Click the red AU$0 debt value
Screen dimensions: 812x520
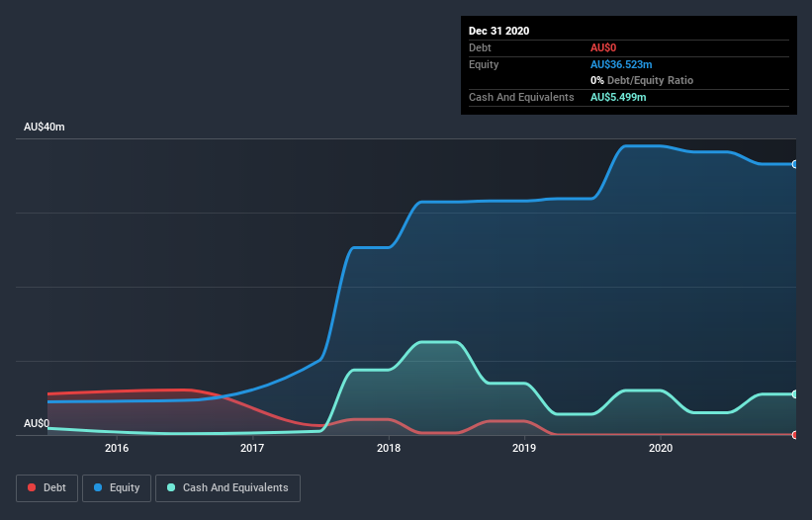[603, 47]
